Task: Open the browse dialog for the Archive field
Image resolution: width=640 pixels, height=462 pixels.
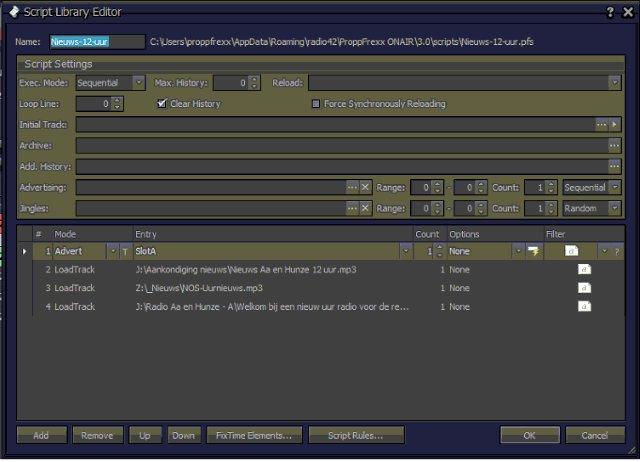Action: click(x=614, y=146)
